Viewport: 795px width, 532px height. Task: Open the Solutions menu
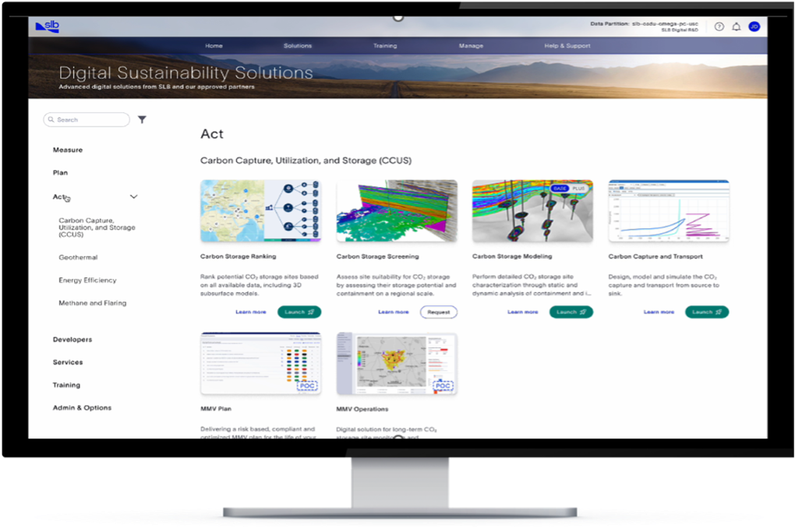pos(298,46)
